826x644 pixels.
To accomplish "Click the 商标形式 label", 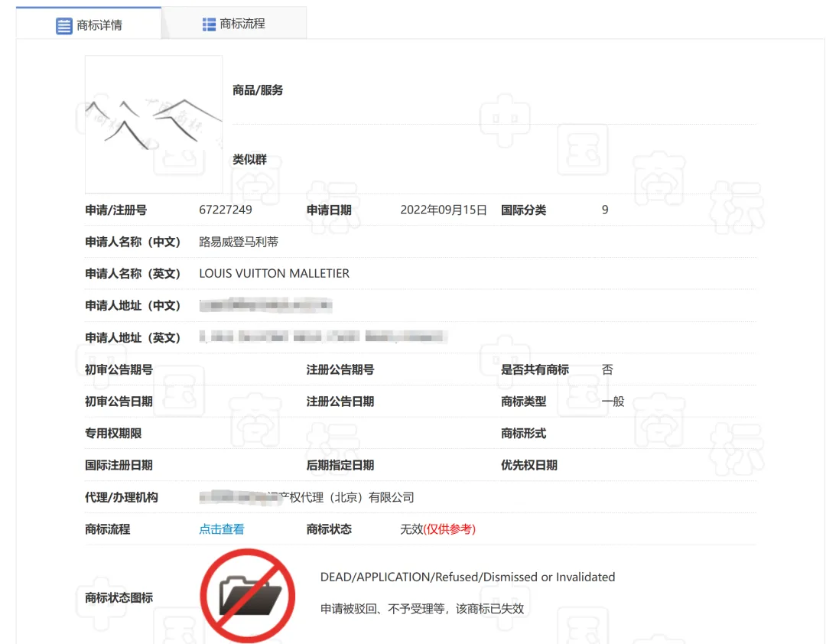I will [x=523, y=433].
